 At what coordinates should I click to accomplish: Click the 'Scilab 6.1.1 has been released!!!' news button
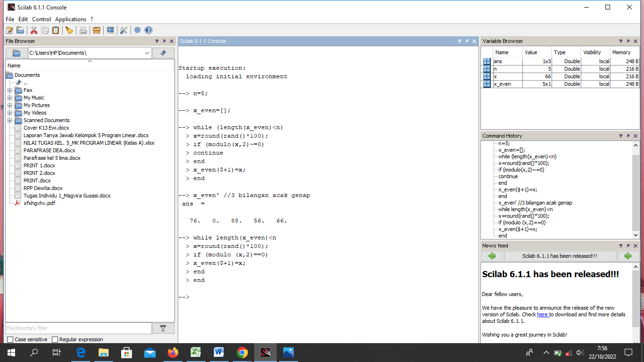click(x=560, y=256)
